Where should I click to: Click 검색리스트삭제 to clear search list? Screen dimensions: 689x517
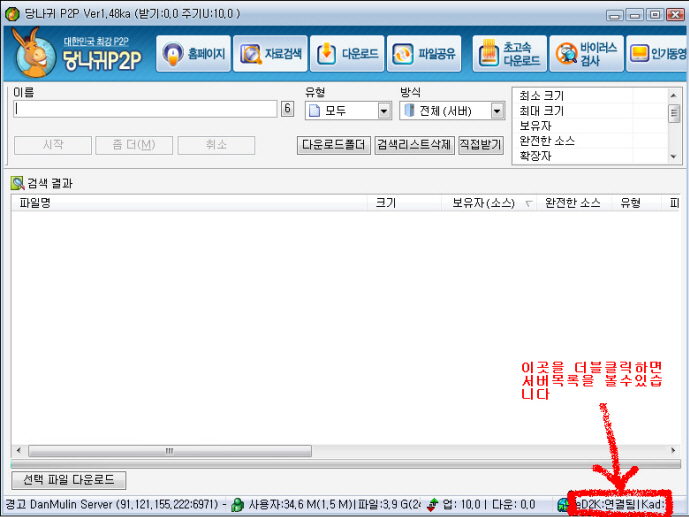pos(414,145)
